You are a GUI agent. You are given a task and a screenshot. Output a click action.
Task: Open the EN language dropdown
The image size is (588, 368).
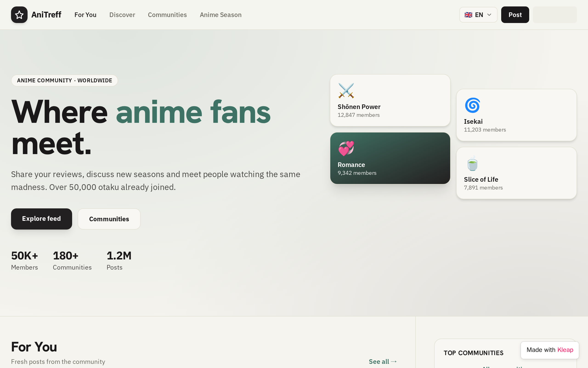pos(478,15)
